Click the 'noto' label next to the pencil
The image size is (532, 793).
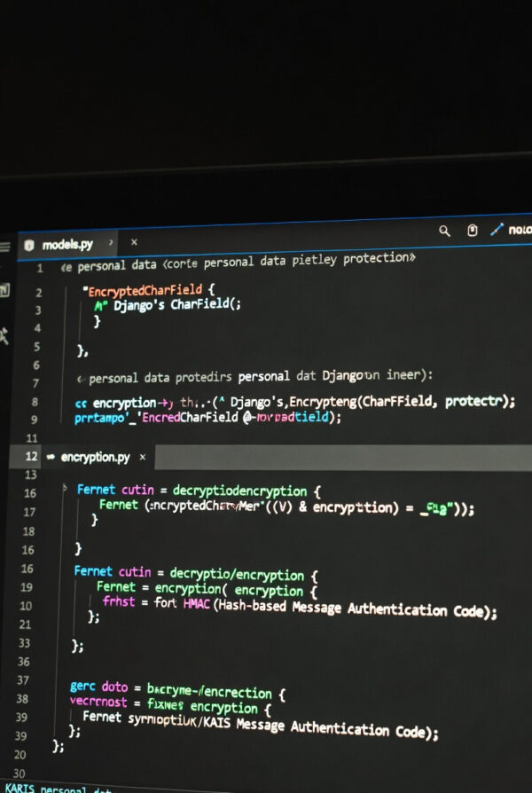(520, 230)
